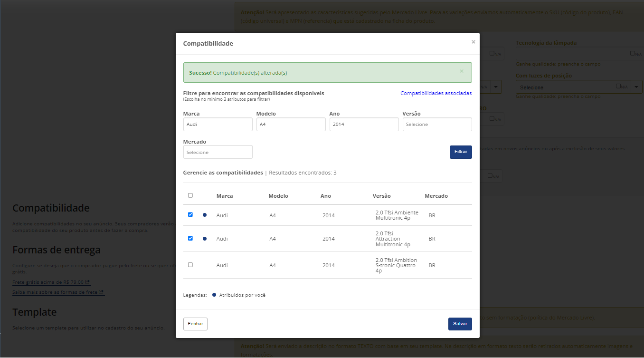
Task: Uncheck the 2.0 Tfsi Ambiente Multitronic row
Action: [x=190, y=214]
